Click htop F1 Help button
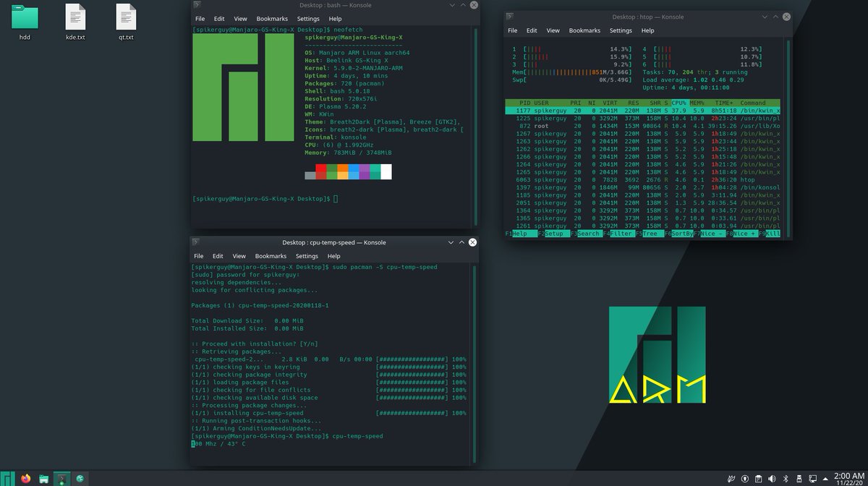868x486 pixels. [x=521, y=234]
